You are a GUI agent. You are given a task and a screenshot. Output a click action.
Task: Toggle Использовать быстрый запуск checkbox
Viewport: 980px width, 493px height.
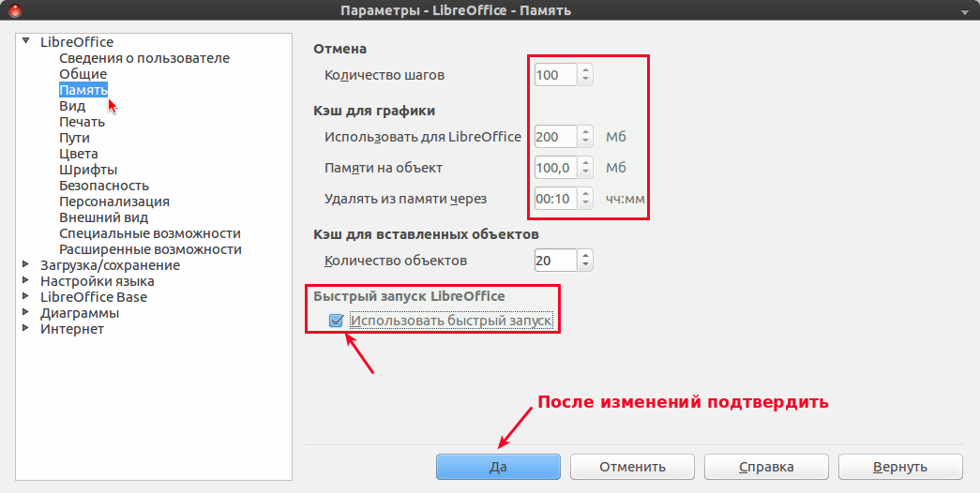pyautogui.click(x=337, y=321)
